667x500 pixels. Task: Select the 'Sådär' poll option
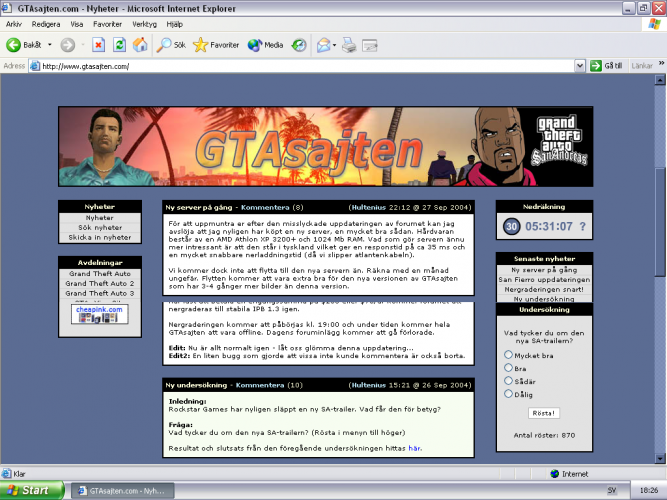(509, 380)
